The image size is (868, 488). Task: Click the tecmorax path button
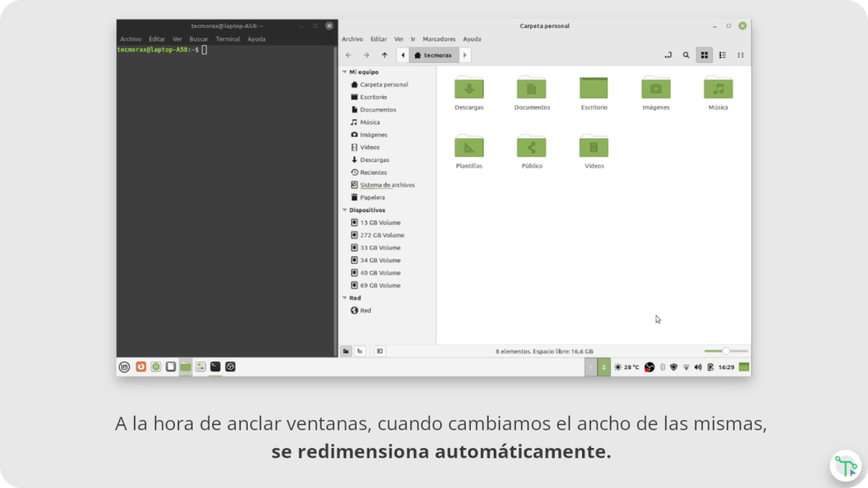tap(434, 55)
